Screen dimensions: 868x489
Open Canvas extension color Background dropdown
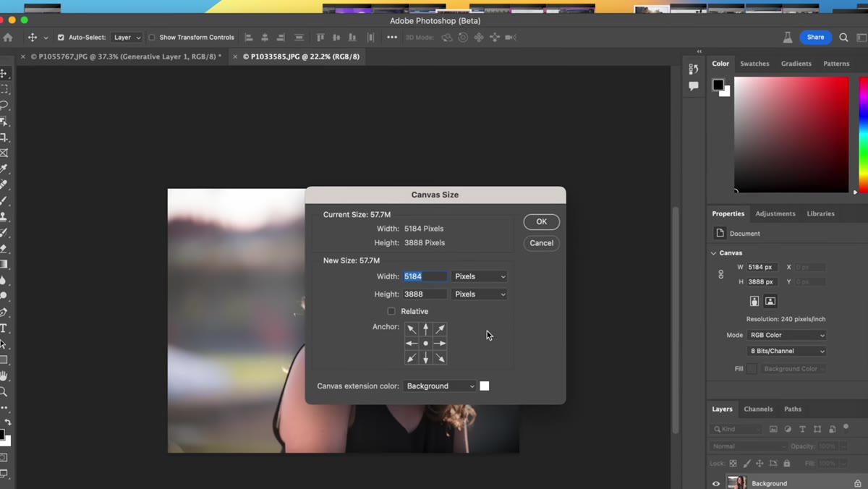click(440, 386)
